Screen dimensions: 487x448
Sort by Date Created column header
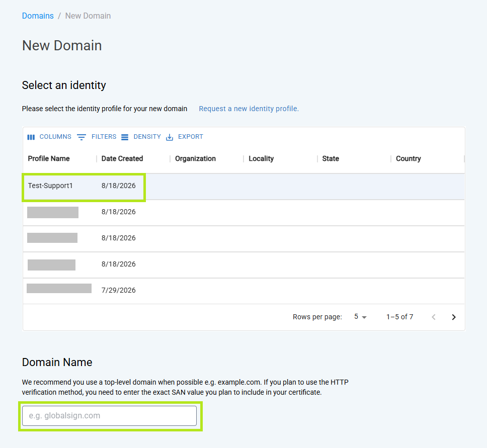122,159
